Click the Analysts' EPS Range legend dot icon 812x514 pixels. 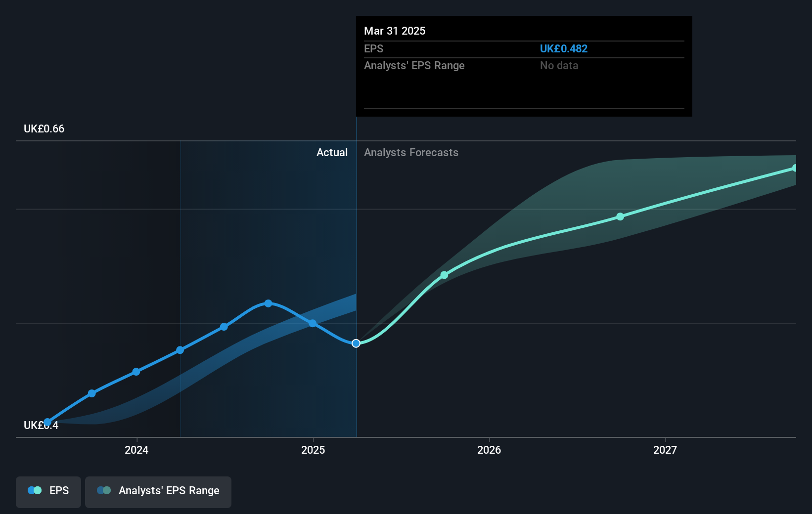pos(104,491)
